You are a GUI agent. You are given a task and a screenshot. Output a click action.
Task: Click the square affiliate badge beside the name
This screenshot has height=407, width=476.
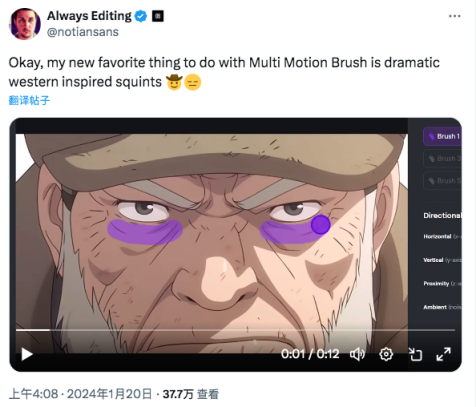pos(158,16)
